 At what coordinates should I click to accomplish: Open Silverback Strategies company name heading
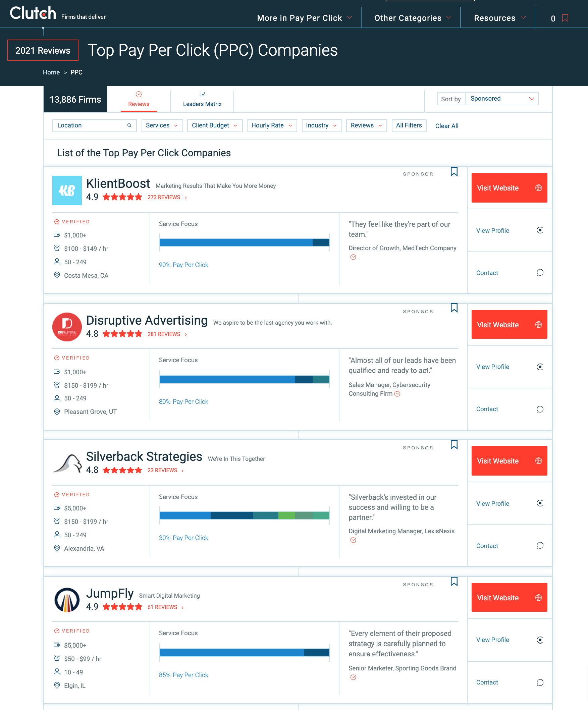pos(144,456)
